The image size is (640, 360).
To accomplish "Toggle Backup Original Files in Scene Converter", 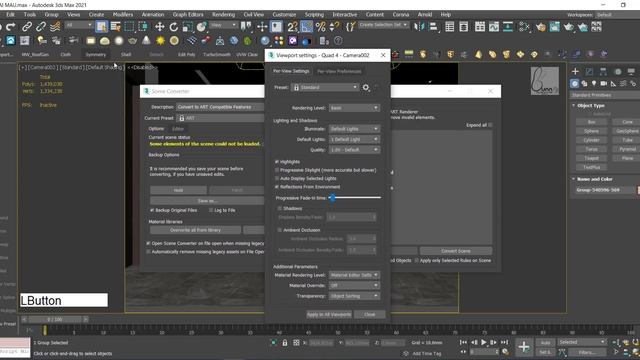I will (152, 210).
